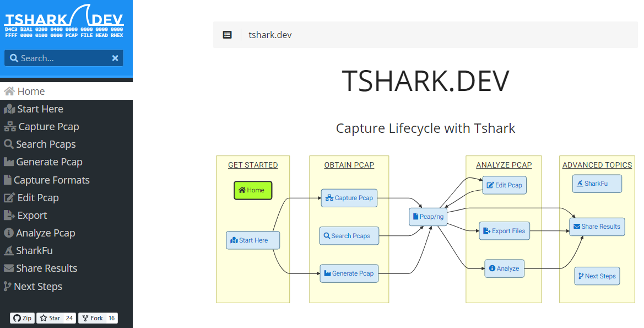Open Share Results from sidebar
The width and height of the screenshot is (644, 328).
tap(66, 268)
